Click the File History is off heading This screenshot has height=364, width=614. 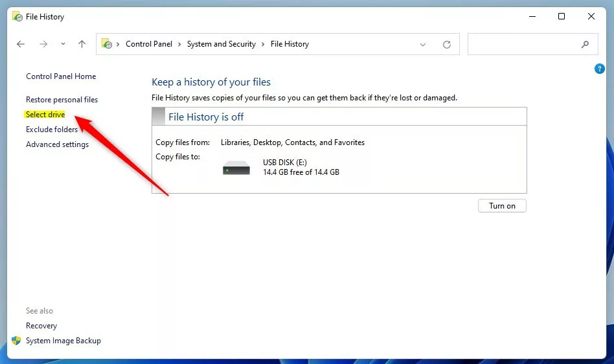tap(206, 117)
